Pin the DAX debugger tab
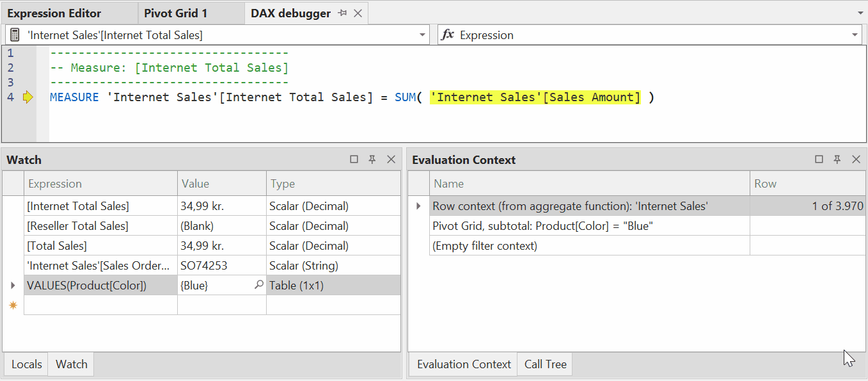Viewport: 868px width, 381px height. click(343, 13)
